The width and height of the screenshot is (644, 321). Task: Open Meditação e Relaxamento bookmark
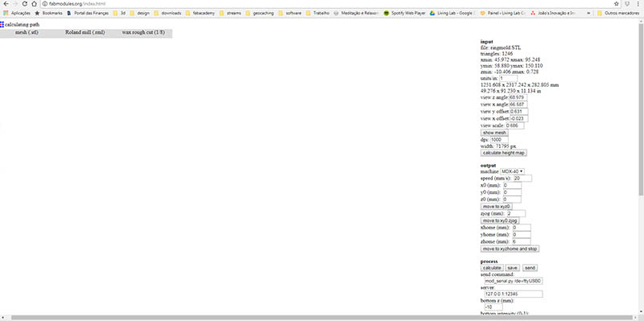pyautogui.click(x=357, y=13)
